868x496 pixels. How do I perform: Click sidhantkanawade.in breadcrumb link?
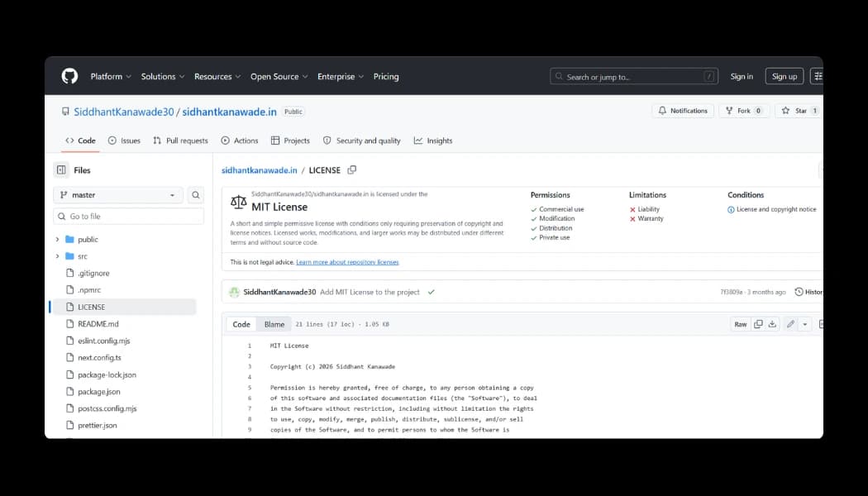click(259, 170)
